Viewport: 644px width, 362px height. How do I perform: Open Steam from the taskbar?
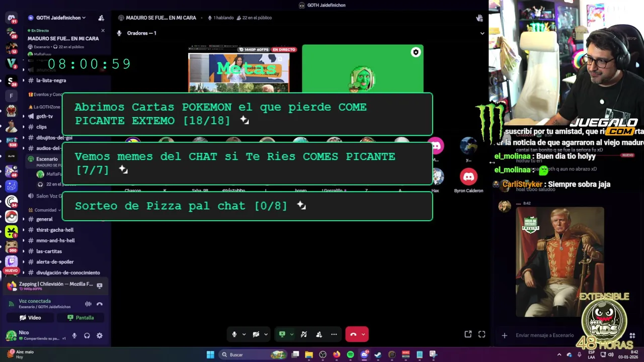(378, 354)
